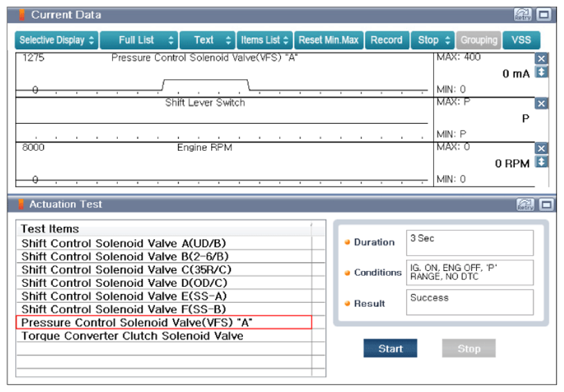This screenshot has width=564, height=392.
Task: Open the toolbar Stop dropdown
Action: (x=433, y=40)
